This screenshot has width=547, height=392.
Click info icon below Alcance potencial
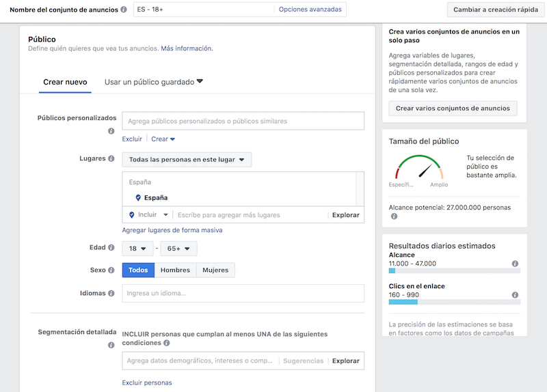click(x=394, y=216)
